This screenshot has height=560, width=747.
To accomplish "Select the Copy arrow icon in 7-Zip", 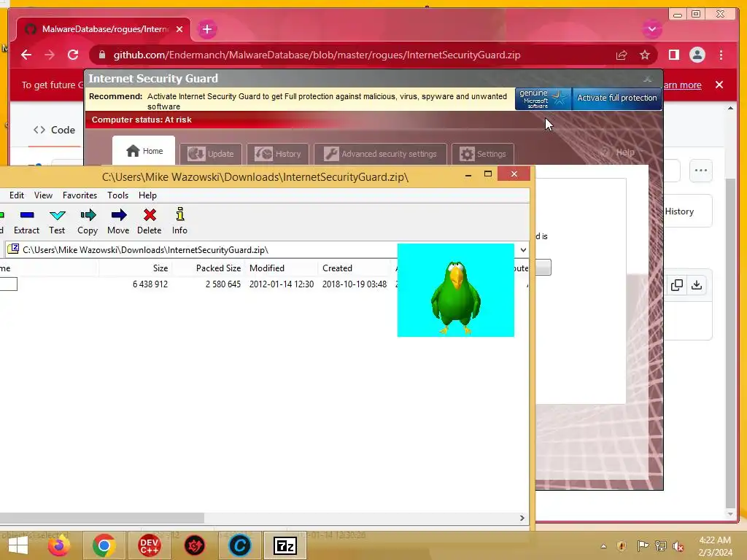I will click(x=88, y=222).
